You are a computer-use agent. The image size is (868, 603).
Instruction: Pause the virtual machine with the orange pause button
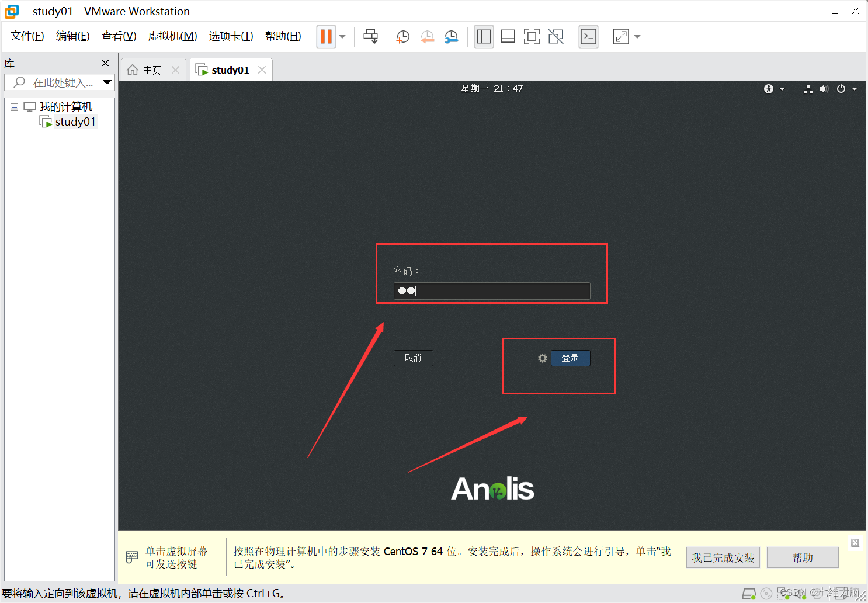coord(327,37)
